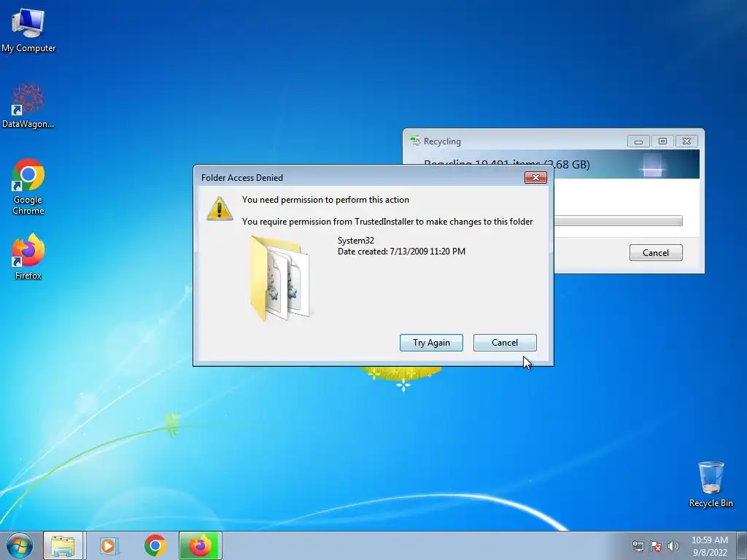747x560 pixels.
Task: Select the DataWagon desktop shortcut
Action: [x=28, y=106]
